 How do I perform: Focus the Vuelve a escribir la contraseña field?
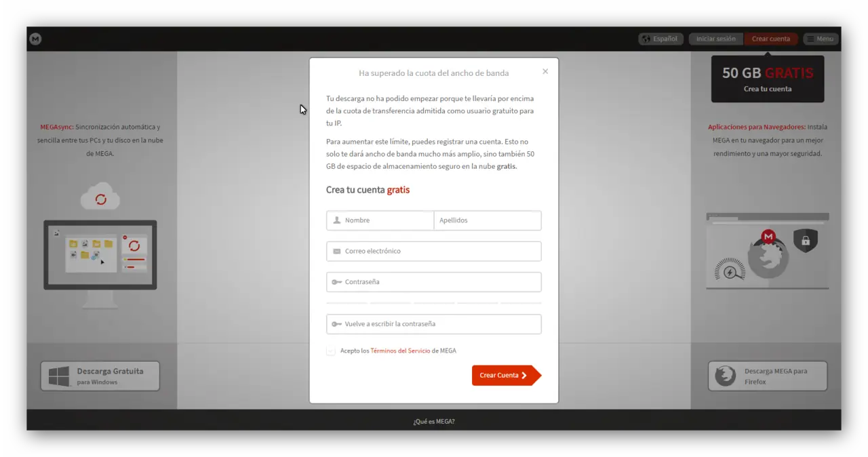(x=434, y=324)
